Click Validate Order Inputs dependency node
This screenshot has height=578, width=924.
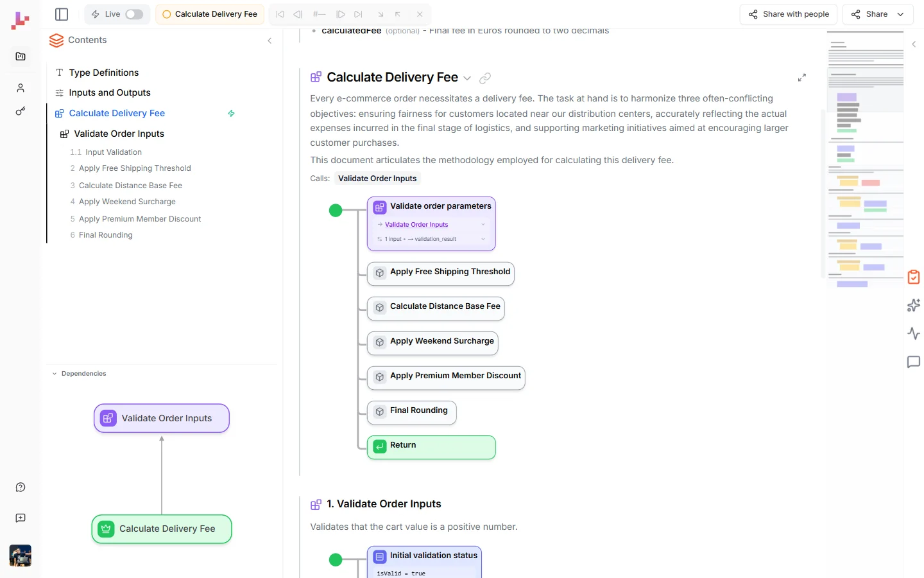(162, 418)
